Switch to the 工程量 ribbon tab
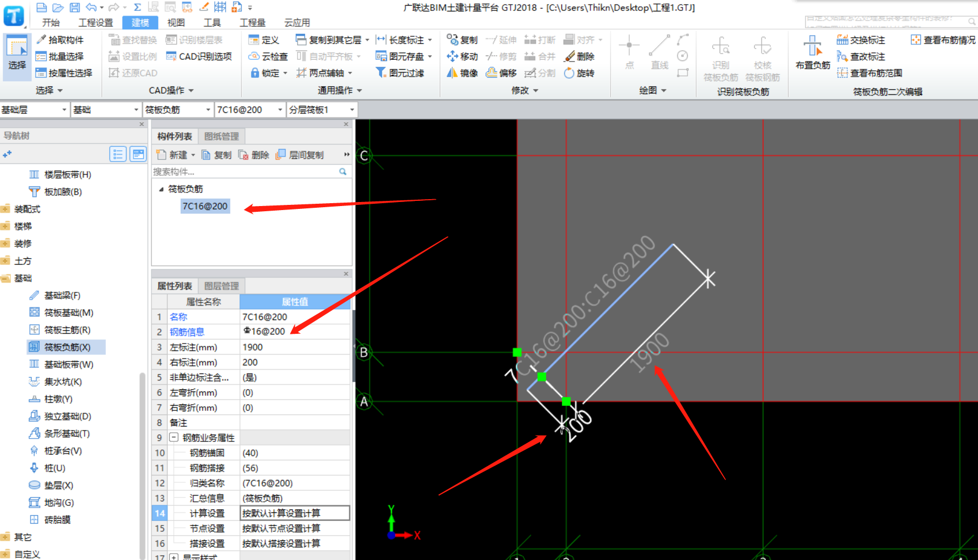Screen dimensions: 978x560 (x=253, y=22)
